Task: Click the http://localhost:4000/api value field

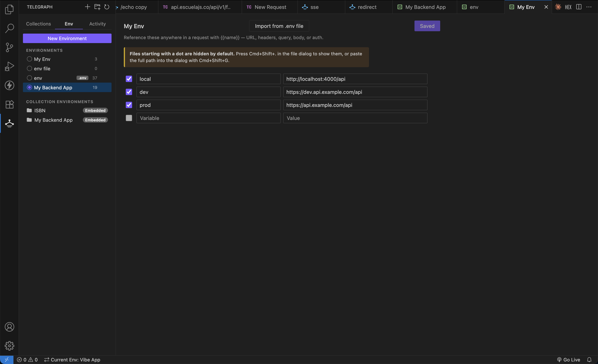Action: 355,79
